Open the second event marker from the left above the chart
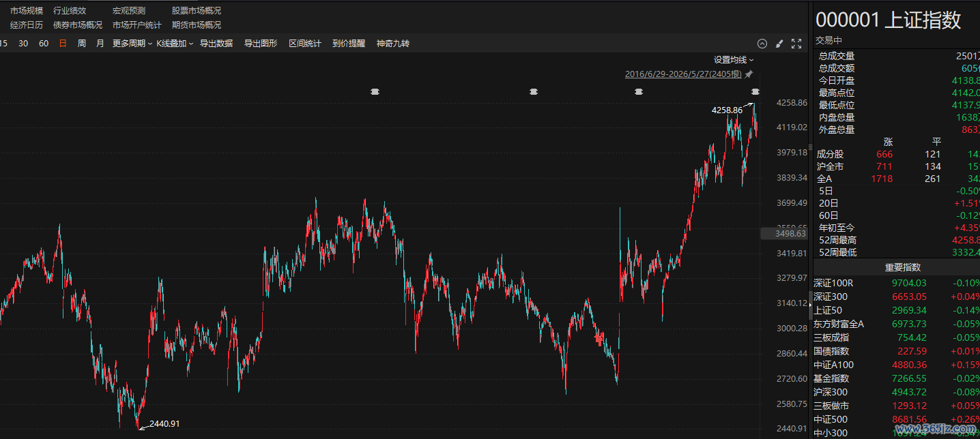 [534, 91]
